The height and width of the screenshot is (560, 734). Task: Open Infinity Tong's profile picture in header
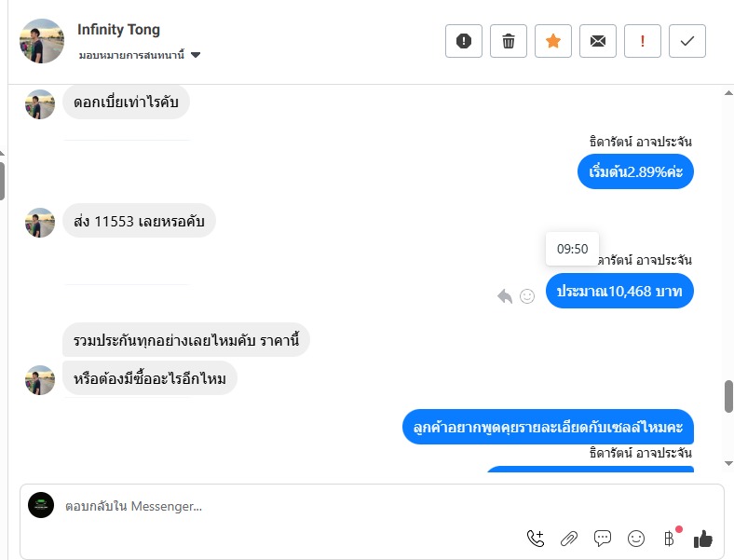pyautogui.click(x=42, y=41)
